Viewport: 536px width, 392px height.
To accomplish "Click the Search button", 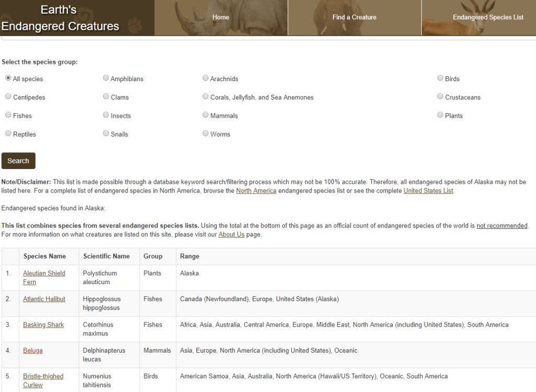I will click(x=18, y=161).
